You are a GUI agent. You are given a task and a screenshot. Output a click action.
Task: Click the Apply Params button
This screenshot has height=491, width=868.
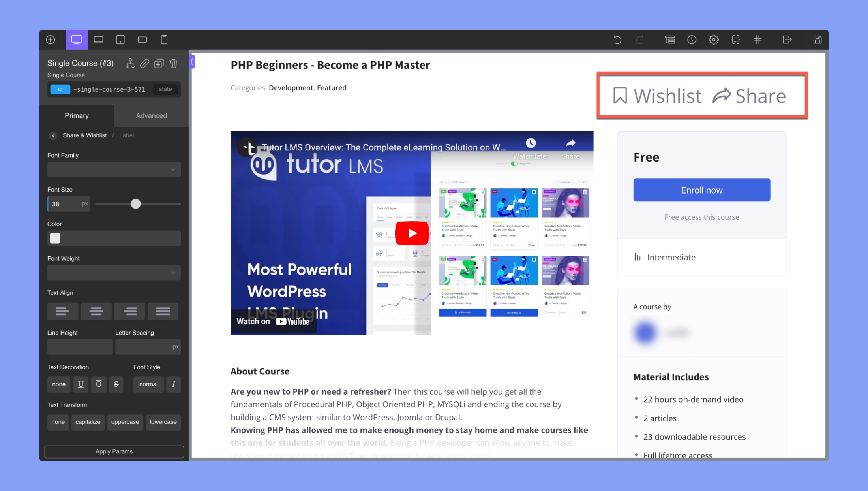(114, 451)
